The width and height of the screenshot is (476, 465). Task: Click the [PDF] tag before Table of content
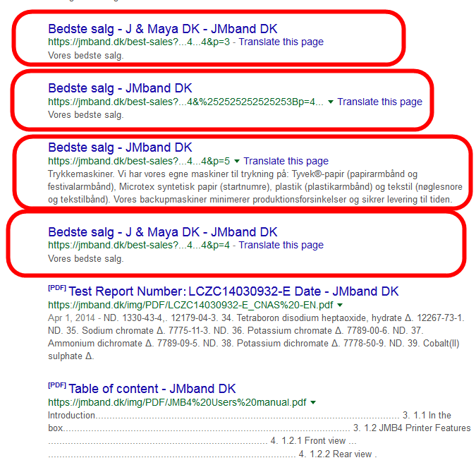[x=56, y=387]
